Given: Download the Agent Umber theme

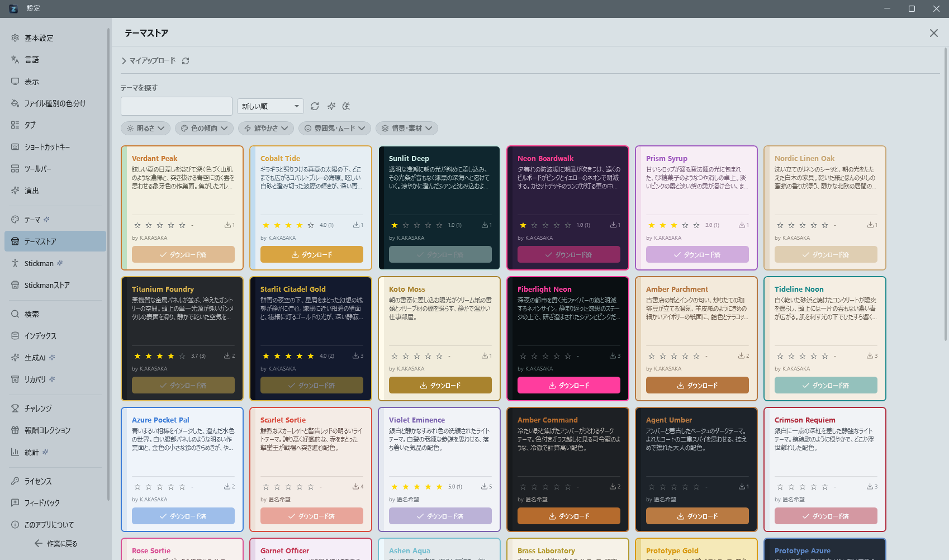Looking at the screenshot, I should click(x=697, y=516).
